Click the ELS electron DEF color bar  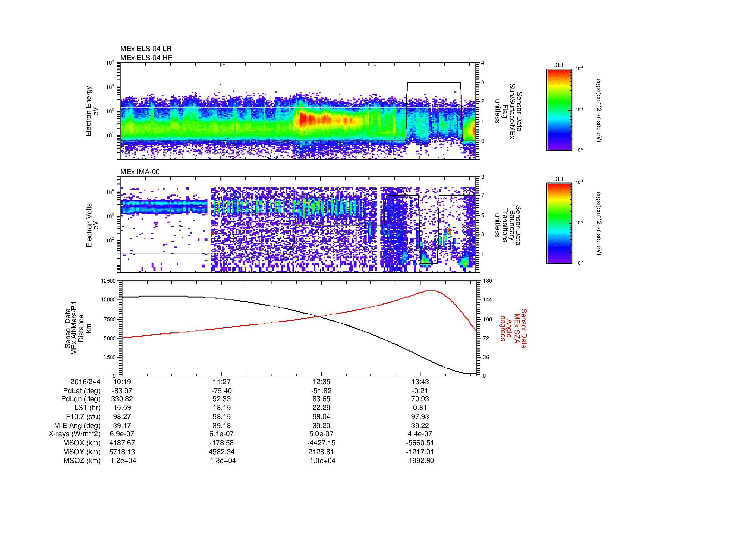click(559, 110)
